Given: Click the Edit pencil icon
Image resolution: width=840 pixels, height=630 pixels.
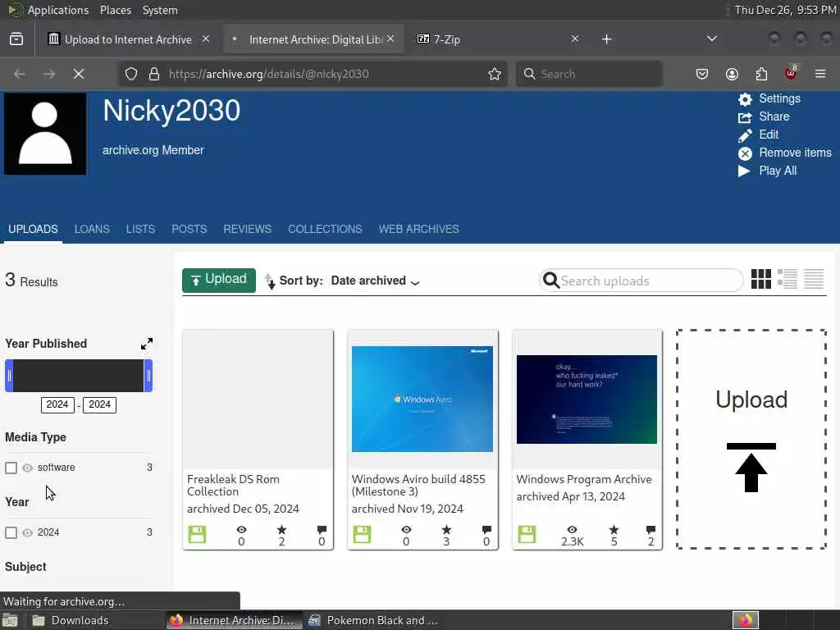Looking at the screenshot, I should click(x=745, y=135).
